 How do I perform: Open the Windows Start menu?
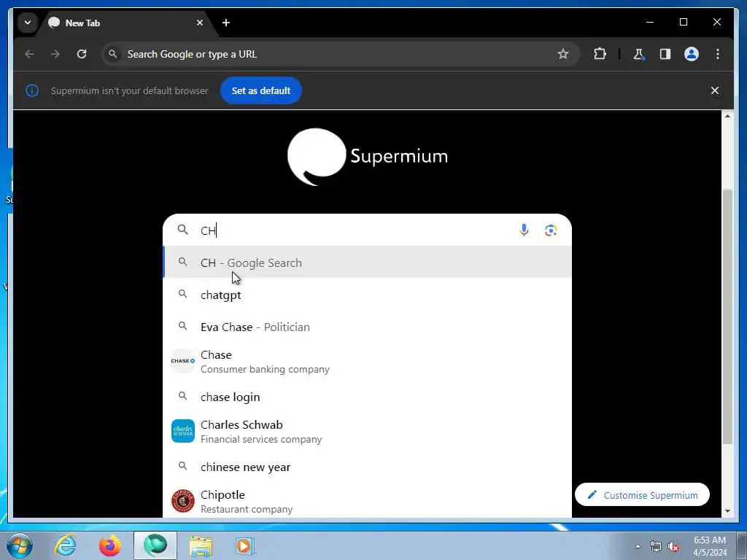[19, 545]
